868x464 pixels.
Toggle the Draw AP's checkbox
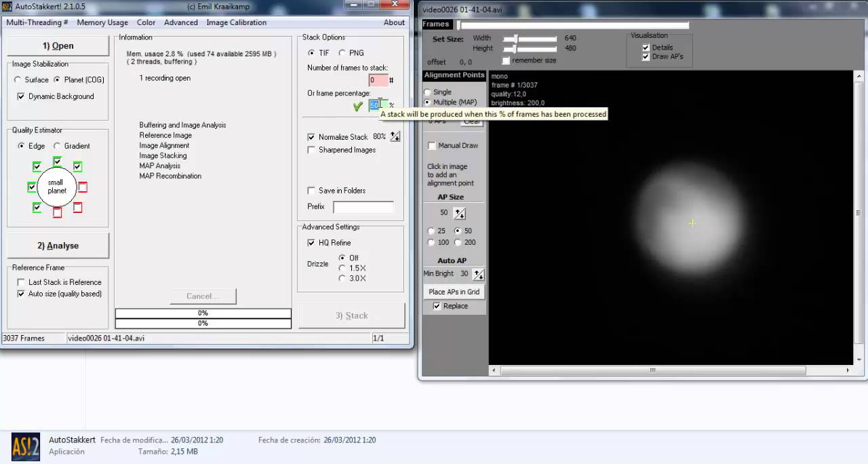coord(646,57)
